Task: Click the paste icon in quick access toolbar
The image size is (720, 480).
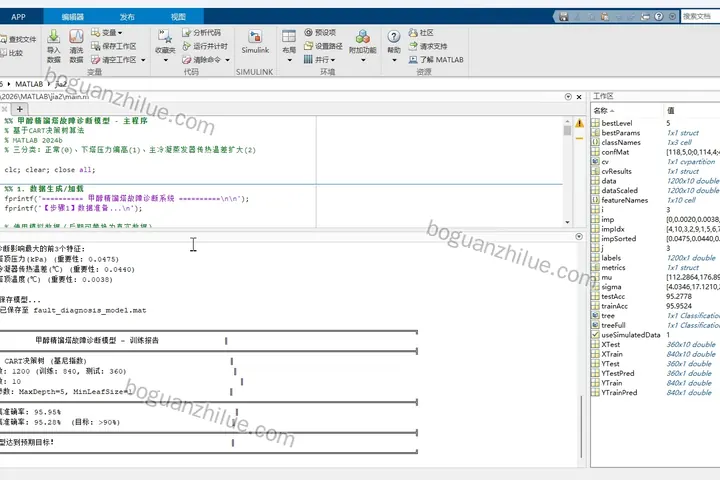Action: (605, 17)
